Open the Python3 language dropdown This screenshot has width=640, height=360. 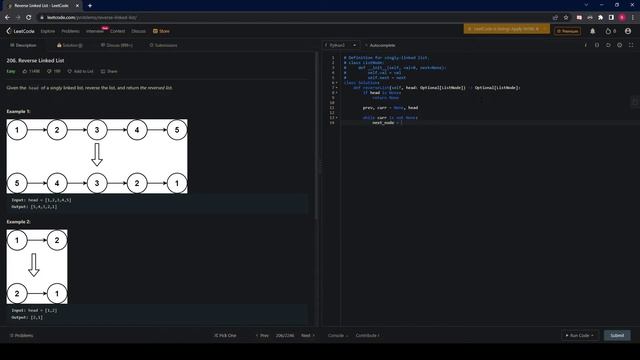[341, 45]
